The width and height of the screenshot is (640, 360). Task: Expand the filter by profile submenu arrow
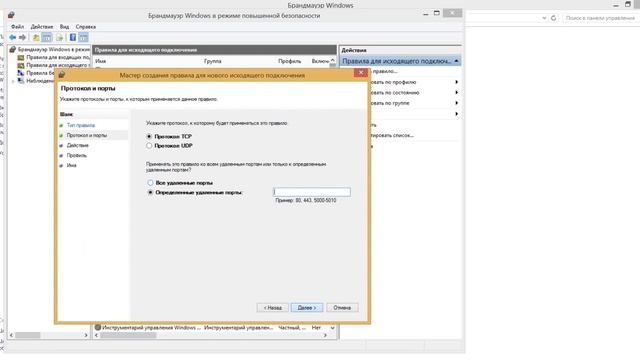456,82
